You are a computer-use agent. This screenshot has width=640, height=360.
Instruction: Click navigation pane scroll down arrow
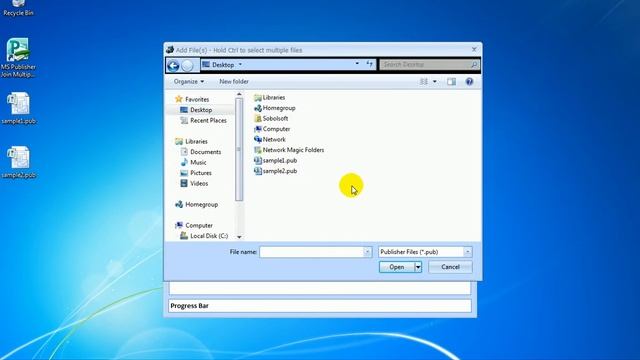239,237
